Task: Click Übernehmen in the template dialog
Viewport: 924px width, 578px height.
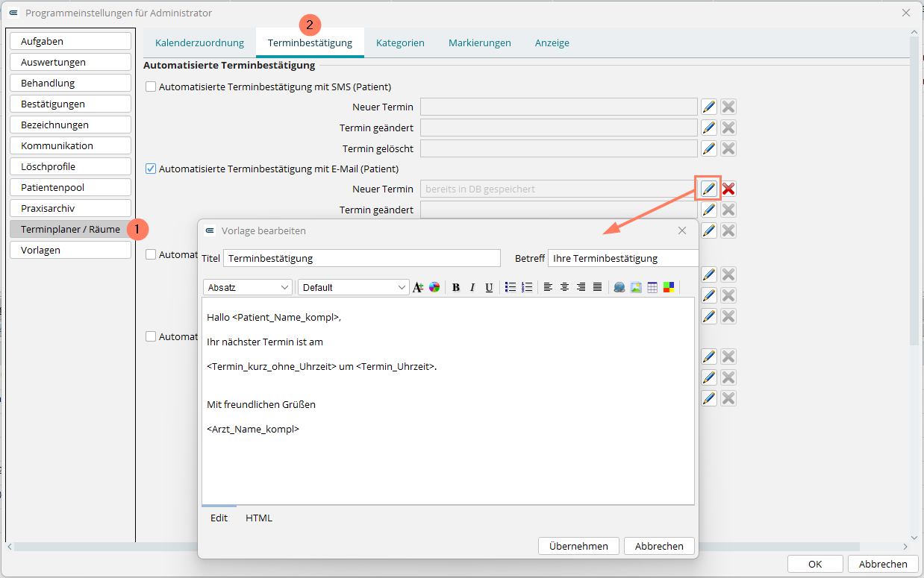Action: point(578,546)
